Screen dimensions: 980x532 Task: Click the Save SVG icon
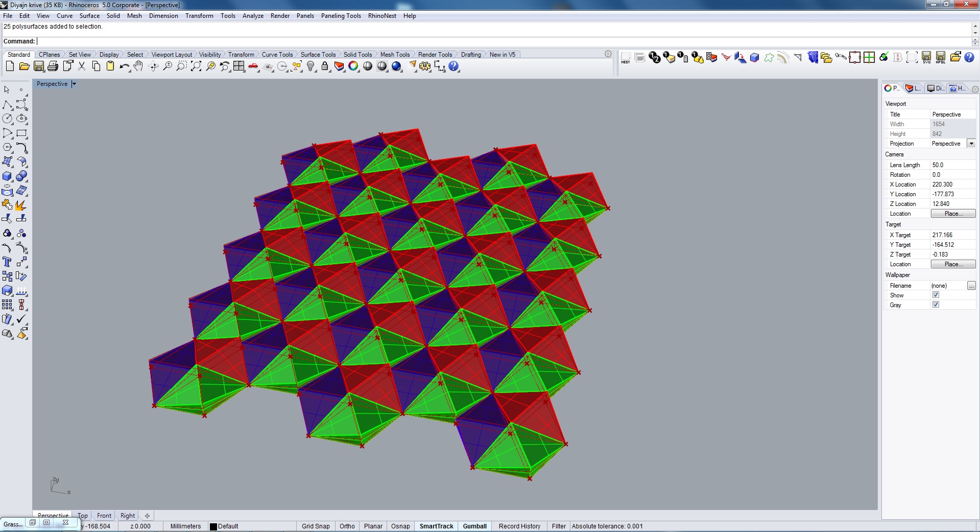click(926, 58)
